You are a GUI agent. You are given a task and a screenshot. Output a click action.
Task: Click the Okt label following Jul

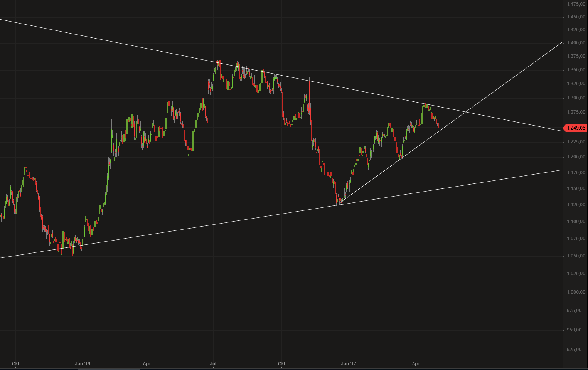coord(281,364)
